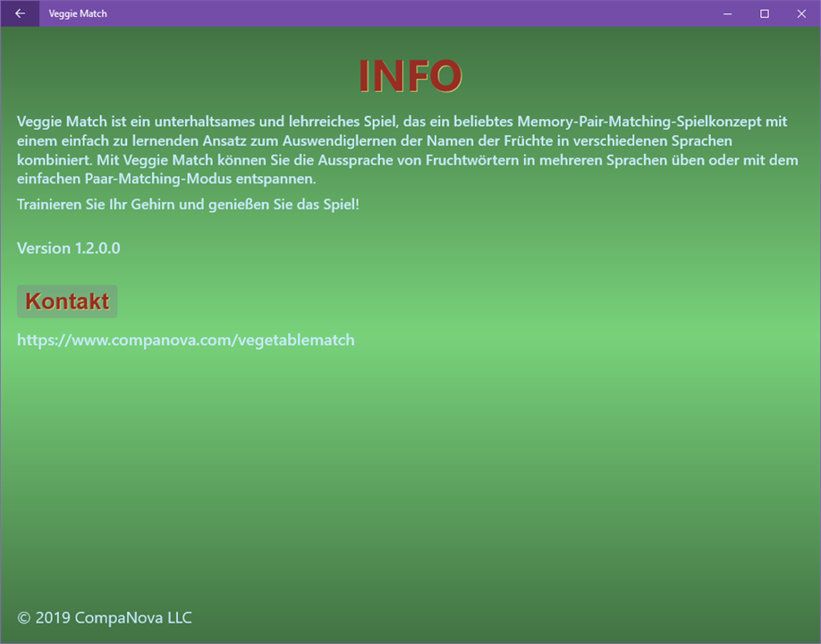The height and width of the screenshot is (644, 821).
Task: Minimize the Veggie Match window
Action: [727, 13]
